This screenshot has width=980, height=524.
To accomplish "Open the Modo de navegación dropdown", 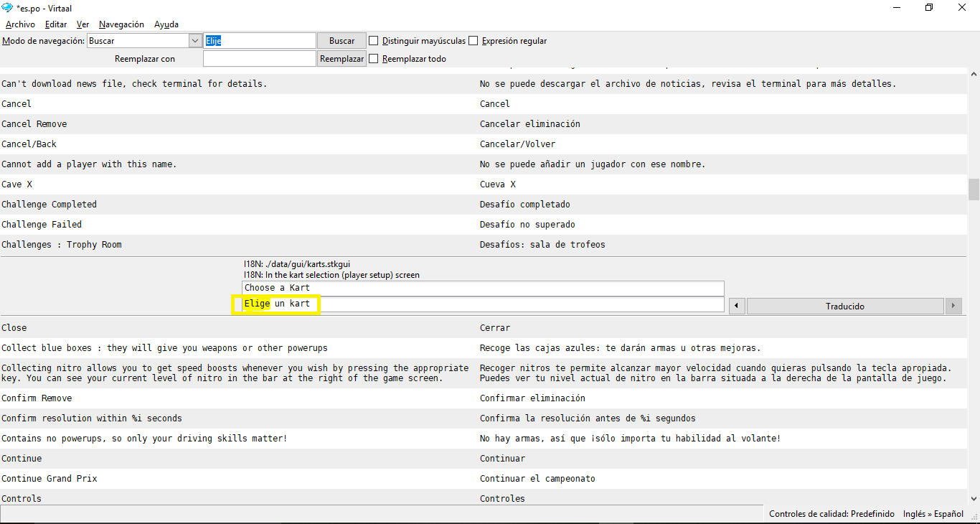I will click(x=195, y=40).
